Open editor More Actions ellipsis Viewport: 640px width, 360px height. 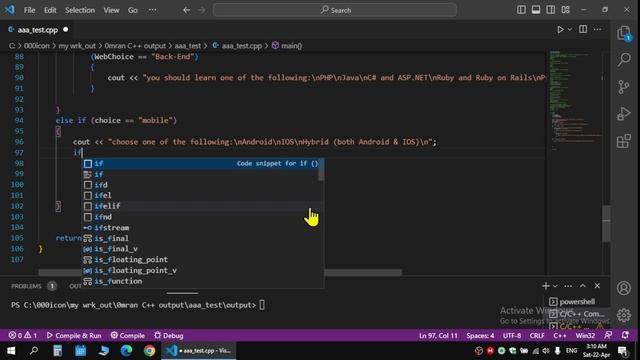click(x=598, y=29)
